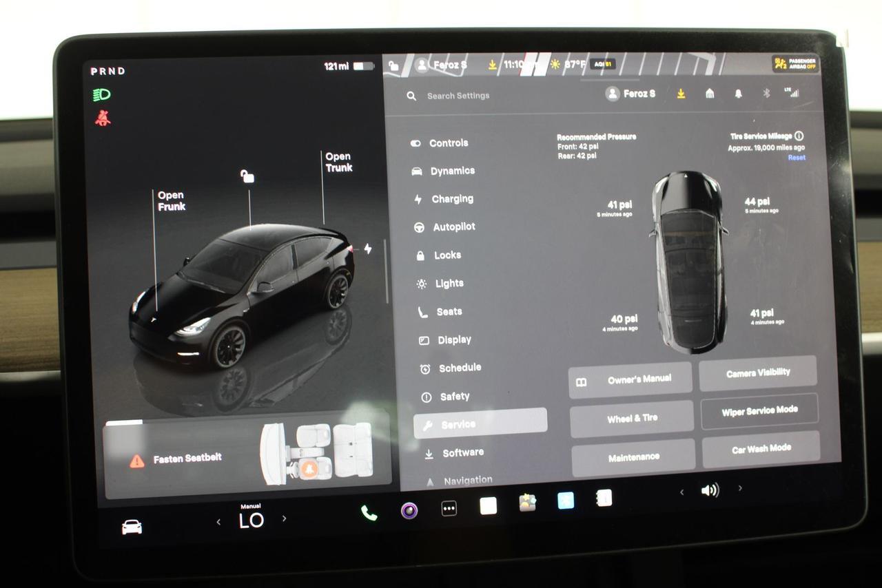Open Bluetooth settings icon

pyautogui.click(x=766, y=93)
